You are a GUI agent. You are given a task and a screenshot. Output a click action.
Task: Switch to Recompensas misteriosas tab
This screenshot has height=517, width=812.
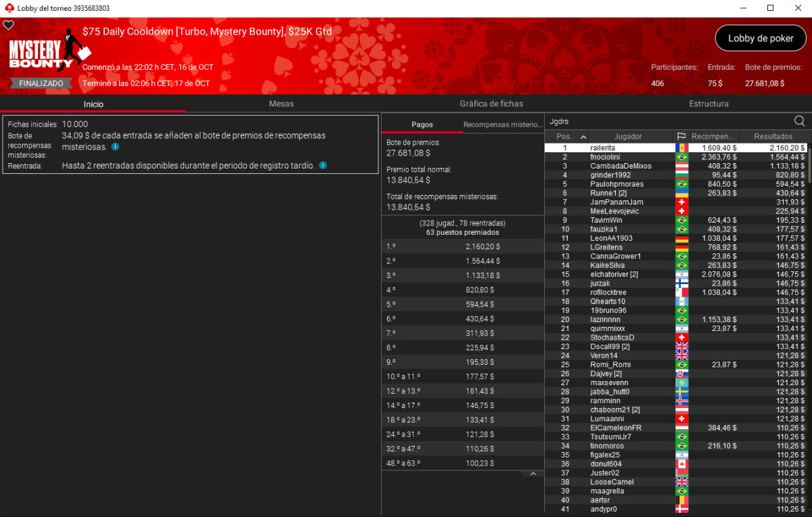click(x=502, y=125)
